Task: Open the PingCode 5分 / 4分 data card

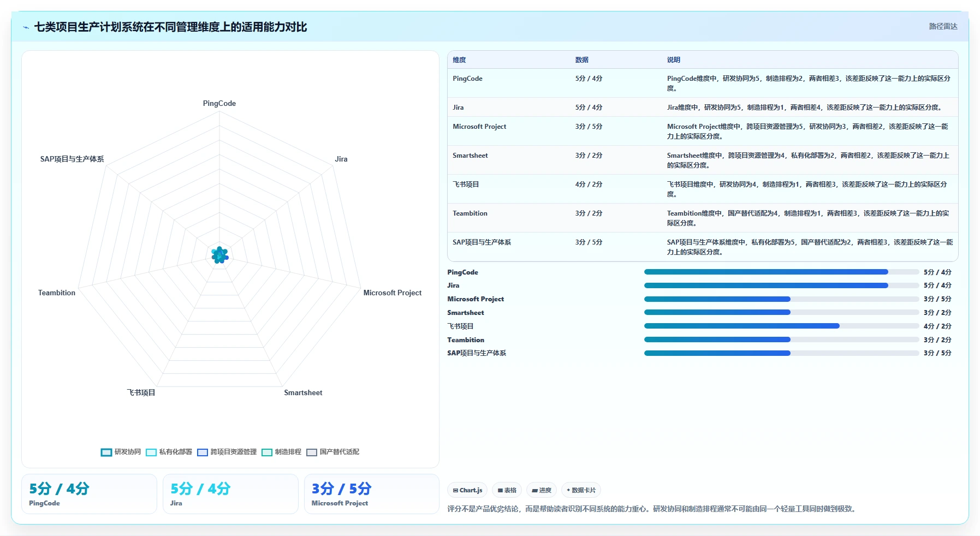Action: click(x=89, y=494)
